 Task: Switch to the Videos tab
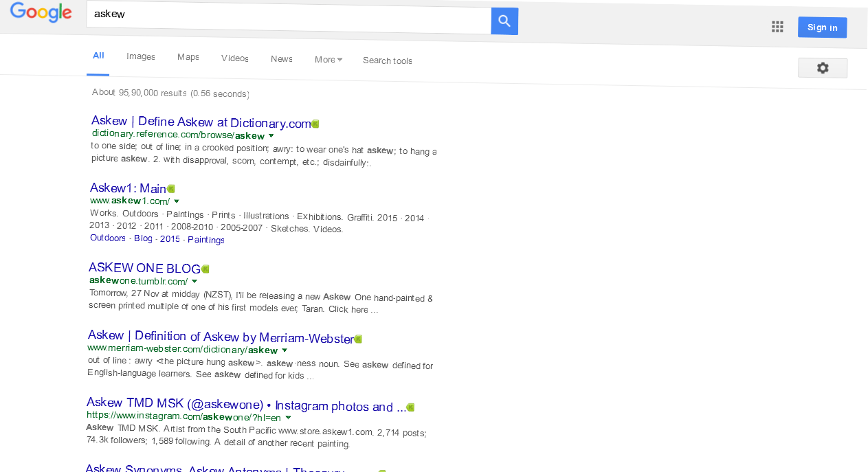point(235,58)
